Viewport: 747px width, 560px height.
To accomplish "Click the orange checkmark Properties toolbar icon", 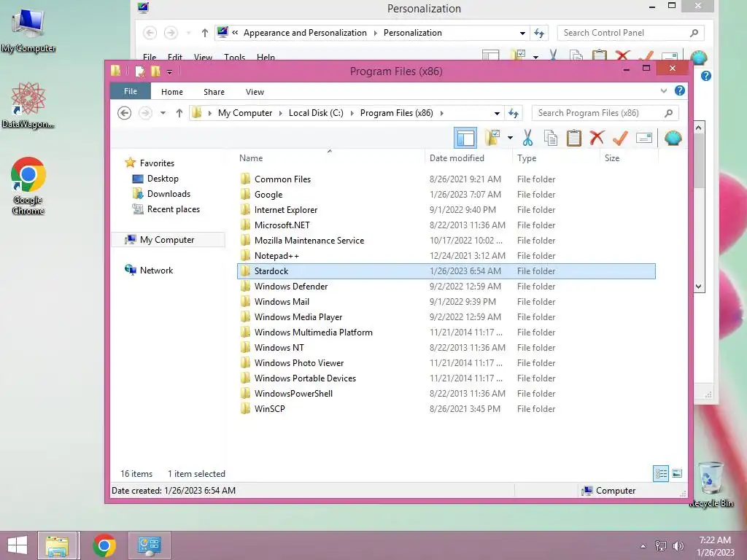I will 620,138.
